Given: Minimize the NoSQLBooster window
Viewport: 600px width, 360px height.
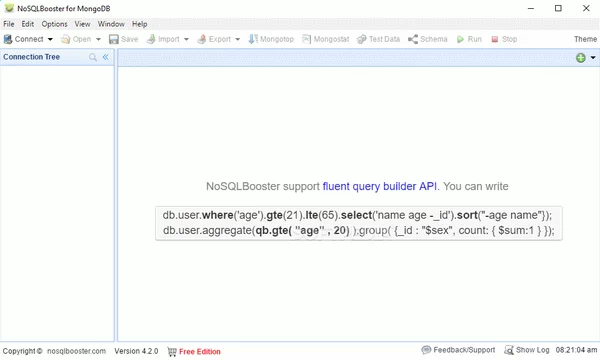Looking at the screenshot, I should [x=531, y=8].
